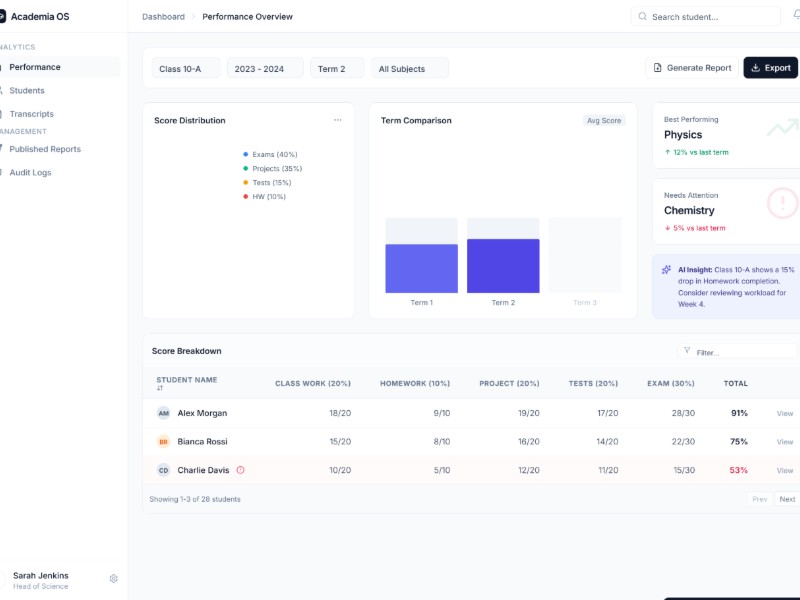Viewport: 800px width, 600px height.
Task: Click the Academia OS logo
Action: [3, 16]
